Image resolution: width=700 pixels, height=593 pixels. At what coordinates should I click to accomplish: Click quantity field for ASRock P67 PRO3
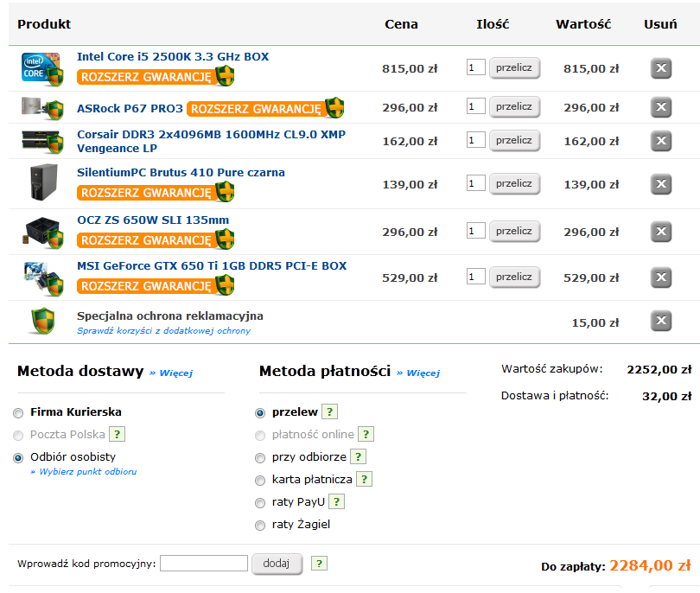pyautogui.click(x=475, y=106)
